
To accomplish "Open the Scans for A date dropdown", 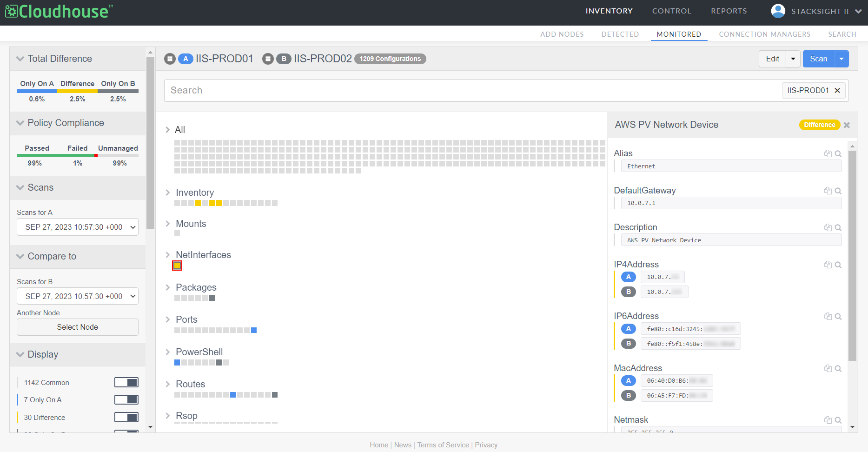I will click(x=78, y=227).
